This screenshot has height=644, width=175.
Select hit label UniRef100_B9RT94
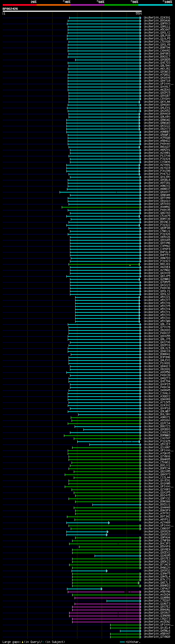(x=157, y=48)
